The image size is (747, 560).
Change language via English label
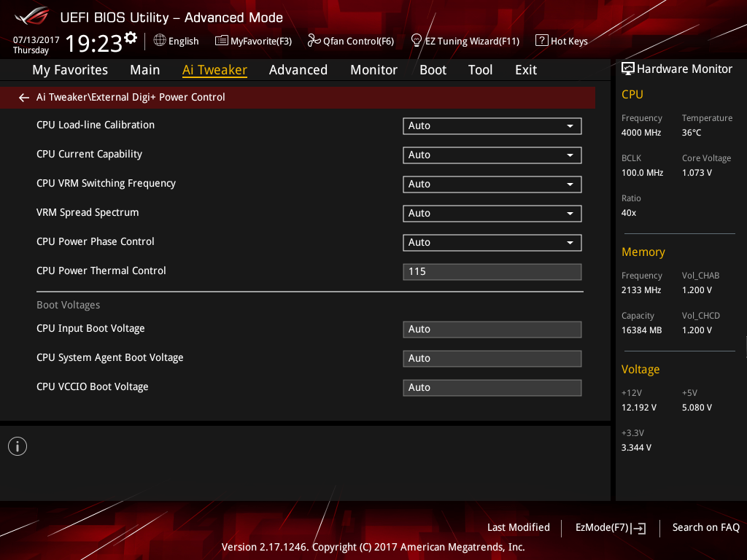[x=183, y=42]
